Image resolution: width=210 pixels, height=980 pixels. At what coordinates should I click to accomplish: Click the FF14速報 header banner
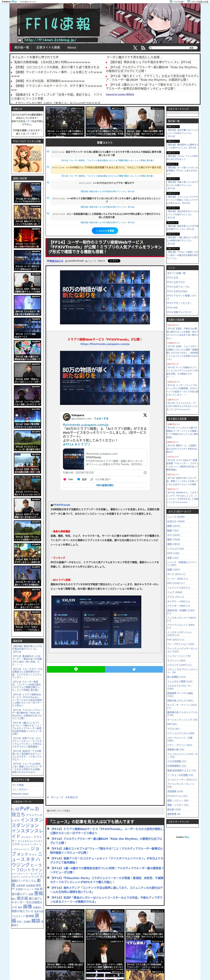pyautogui.click(x=105, y=24)
